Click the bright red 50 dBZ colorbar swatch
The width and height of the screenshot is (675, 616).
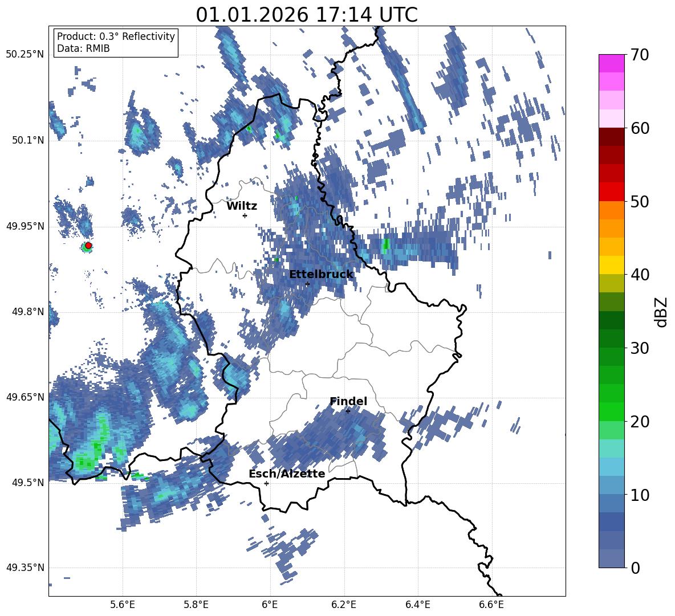click(x=611, y=192)
